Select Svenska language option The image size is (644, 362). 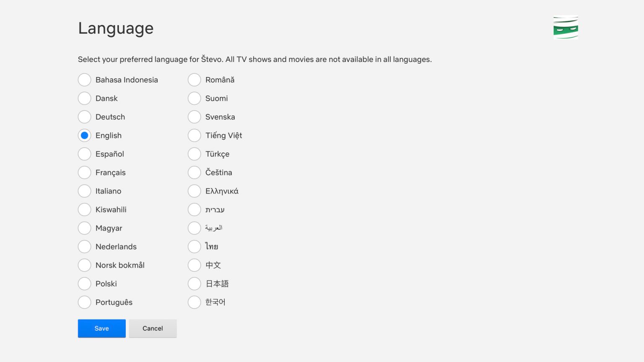pos(194,117)
